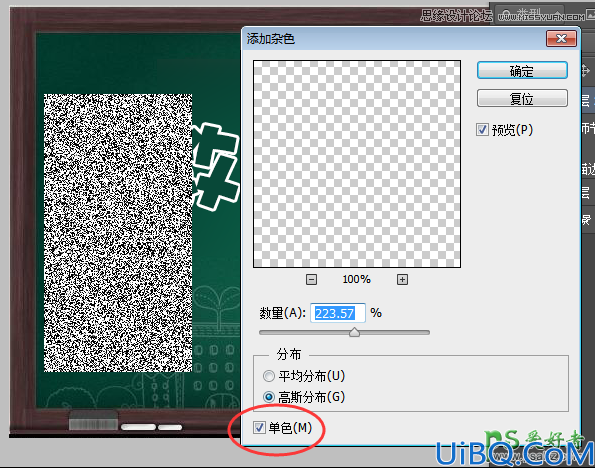Viewport: 595px width, 468px height.
Task: Close the 添加杂色 dialog
Action: tap(561, 38)
